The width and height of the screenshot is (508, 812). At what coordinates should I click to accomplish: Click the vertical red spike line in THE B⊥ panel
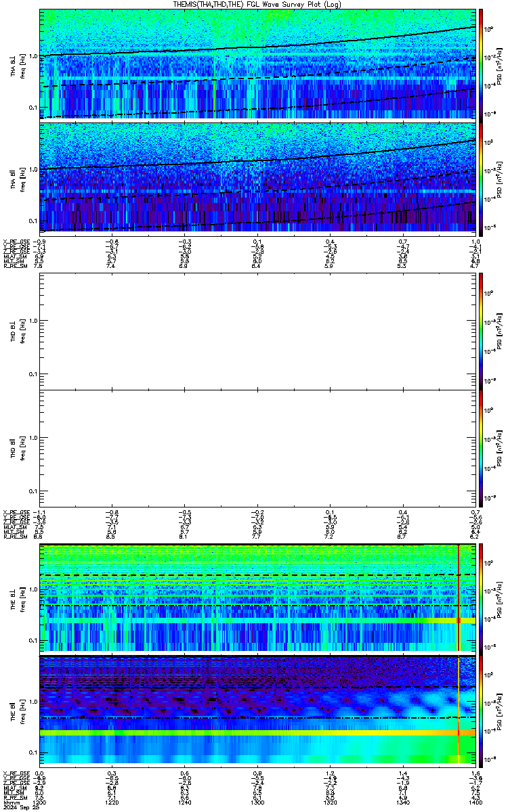(x=459, y=597)
